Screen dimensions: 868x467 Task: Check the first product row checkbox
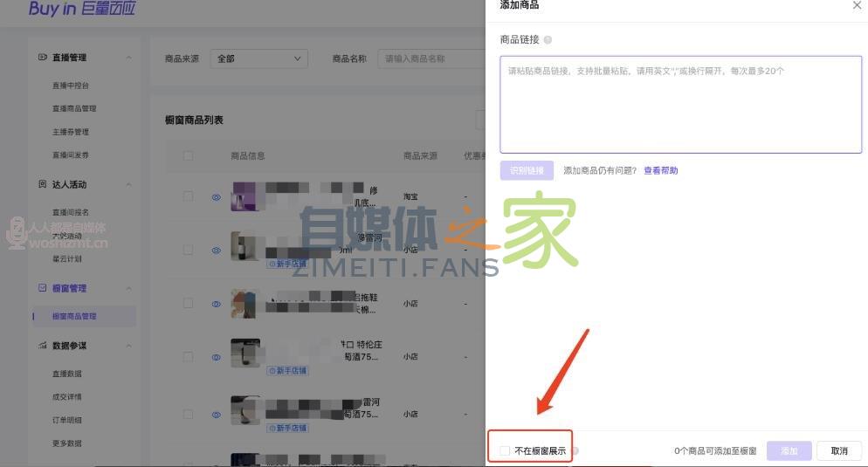point(188,197)
